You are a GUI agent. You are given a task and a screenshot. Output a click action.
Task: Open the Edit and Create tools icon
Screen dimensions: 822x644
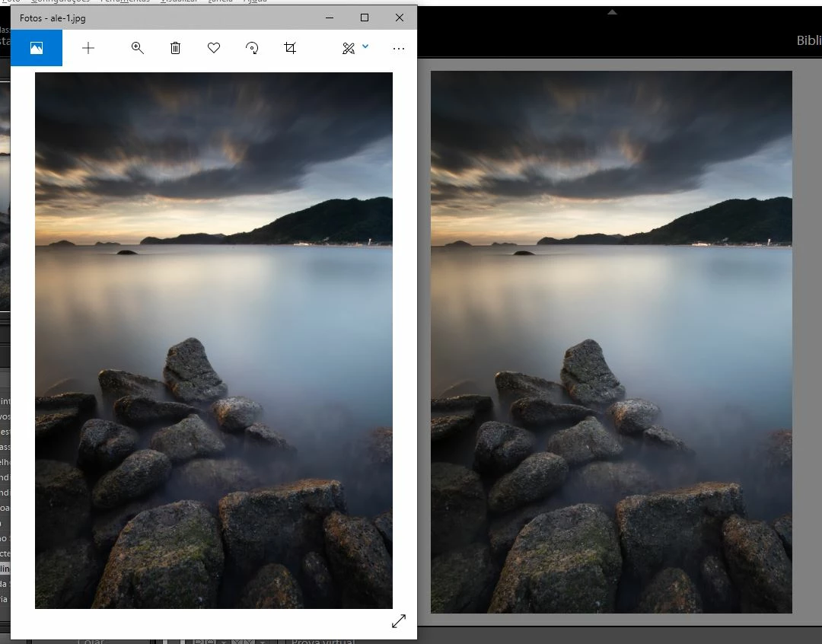tap(349, 48)
